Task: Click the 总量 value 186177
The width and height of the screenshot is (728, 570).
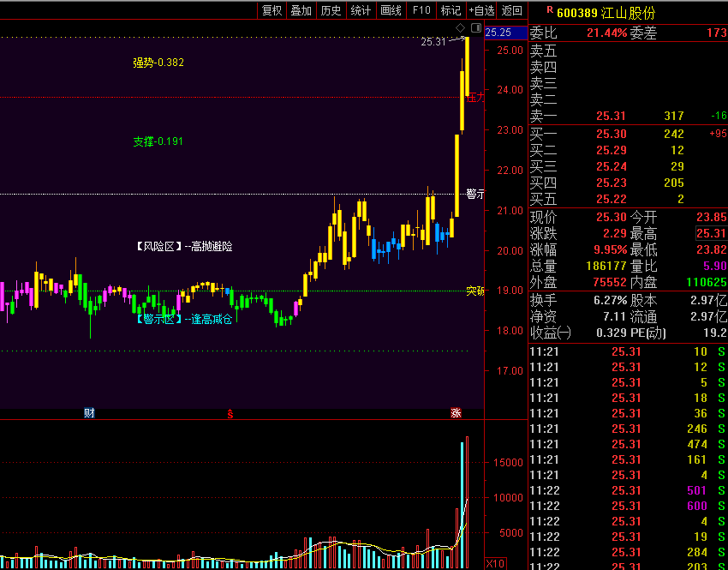Action: point(607,266)
